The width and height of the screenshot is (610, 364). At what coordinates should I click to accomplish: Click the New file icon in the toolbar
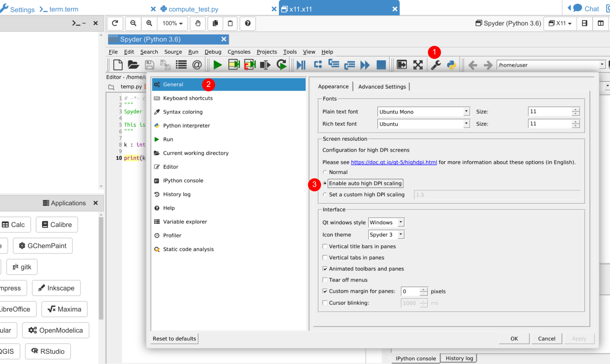click(118, 65)
